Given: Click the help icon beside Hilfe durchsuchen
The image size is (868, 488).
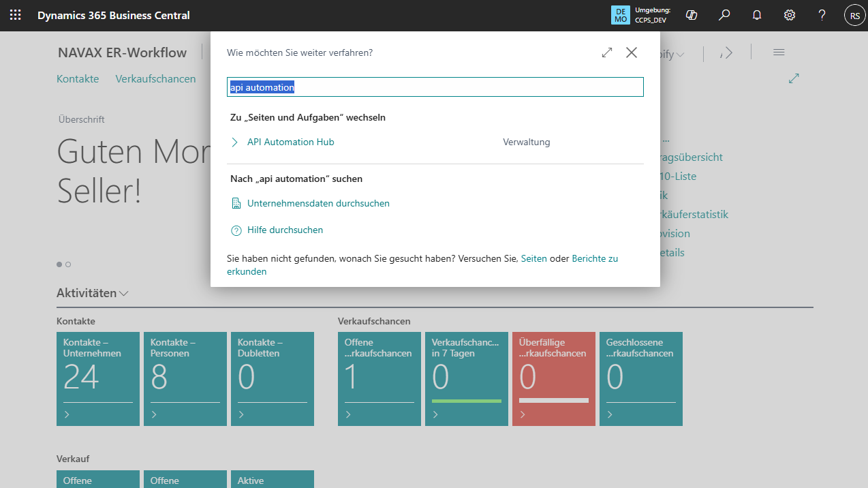Looking at the screenshot, I should point(236,230).
